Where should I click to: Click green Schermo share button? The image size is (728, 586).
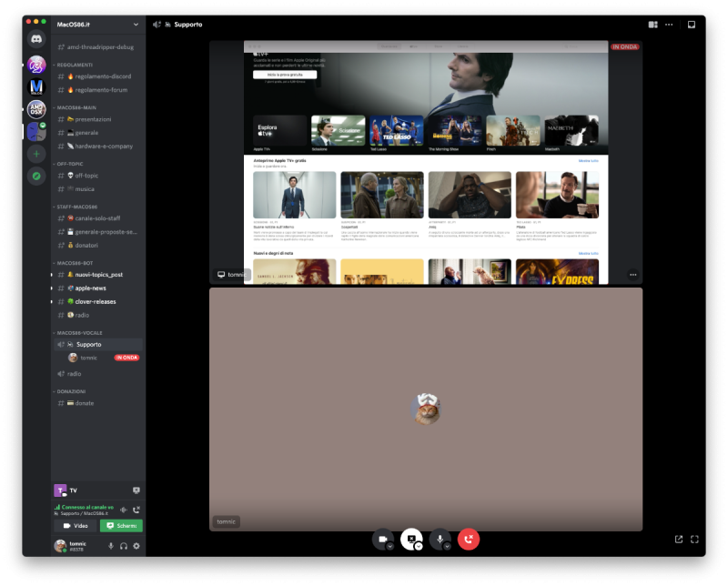pyautogui.click(x=121, y=526)
